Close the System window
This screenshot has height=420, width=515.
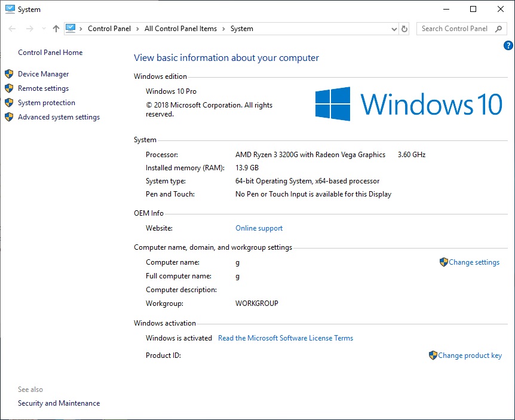501,9
